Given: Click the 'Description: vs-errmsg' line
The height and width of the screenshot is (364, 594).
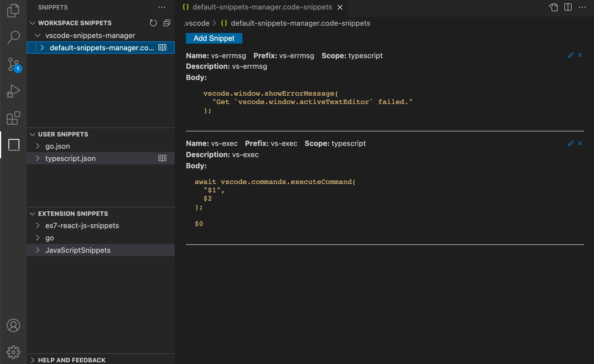Looking at the screenshot, I should [226, 66].
